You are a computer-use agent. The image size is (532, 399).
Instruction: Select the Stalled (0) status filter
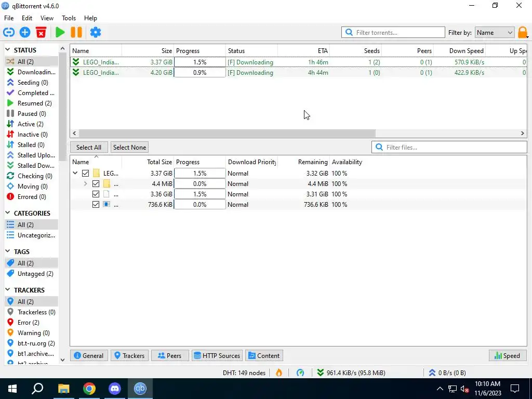[32, 145]
